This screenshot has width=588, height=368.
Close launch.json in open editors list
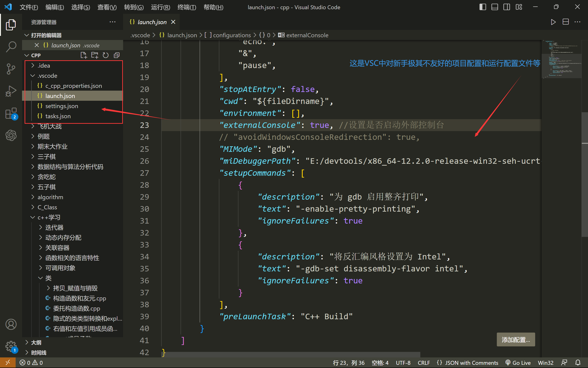37,45
